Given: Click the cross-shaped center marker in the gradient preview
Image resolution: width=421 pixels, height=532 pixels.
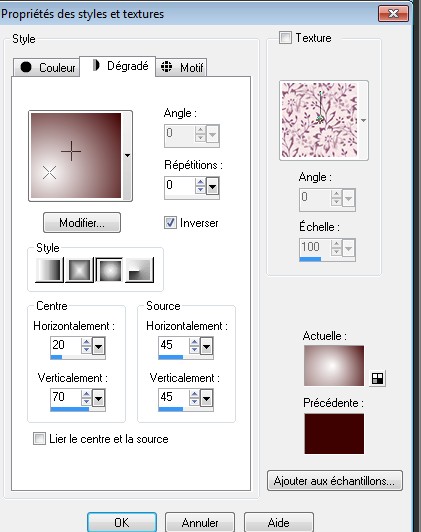Looking at the screenshot, I should pos(71,151).
